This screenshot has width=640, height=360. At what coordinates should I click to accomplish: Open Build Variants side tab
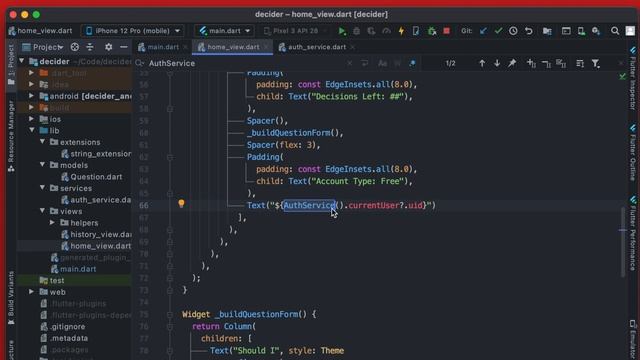point(11,298)
